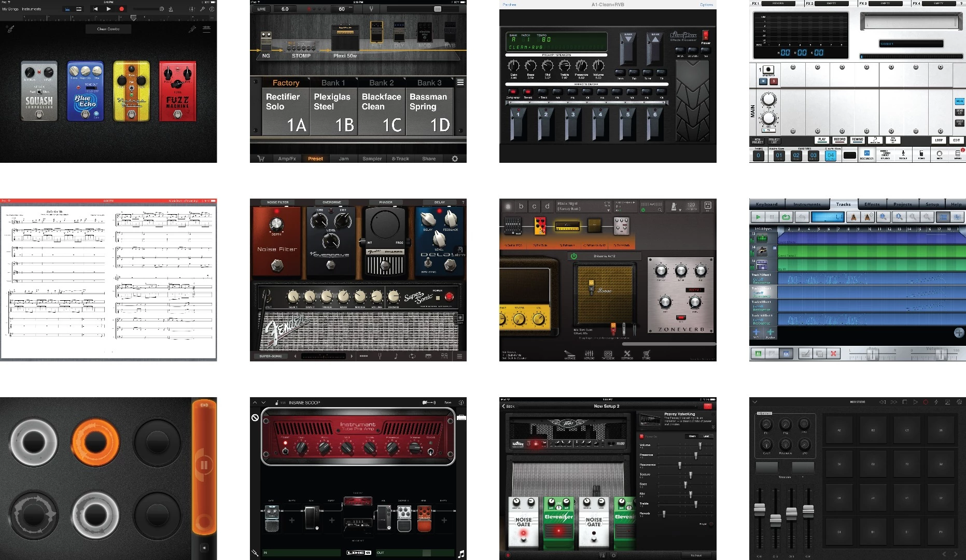The image size is (966, 560).
Task: Toggle Fuzz Machine pedal footswitch
Action: pyautogui.click(x=177, y=114)
